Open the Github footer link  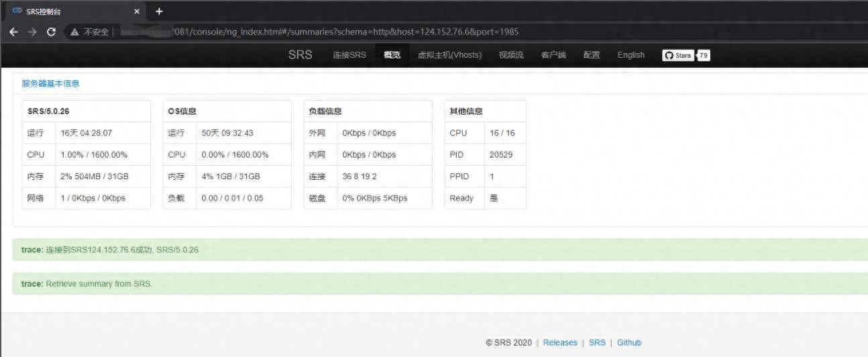(629, 342)
